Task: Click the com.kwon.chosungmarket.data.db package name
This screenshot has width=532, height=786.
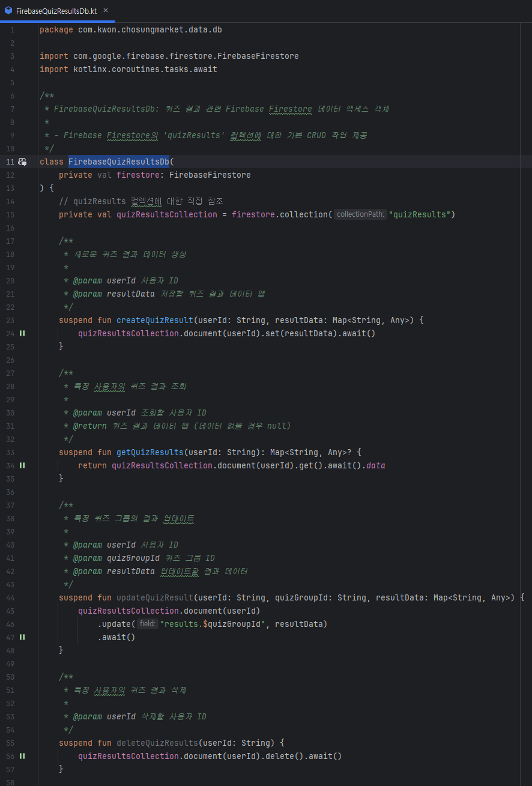Action: pos(150,29)
